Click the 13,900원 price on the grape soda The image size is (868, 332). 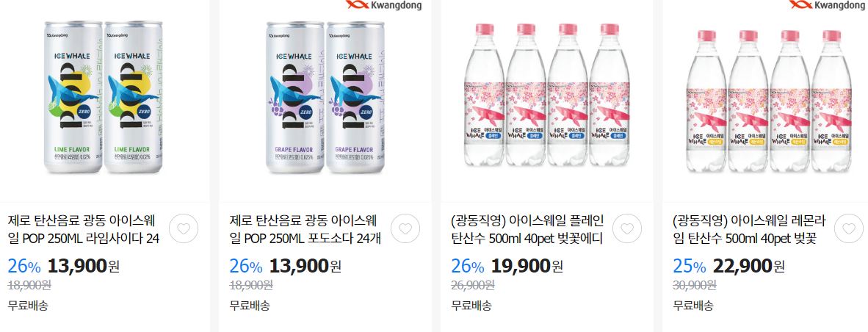[305, 266]
